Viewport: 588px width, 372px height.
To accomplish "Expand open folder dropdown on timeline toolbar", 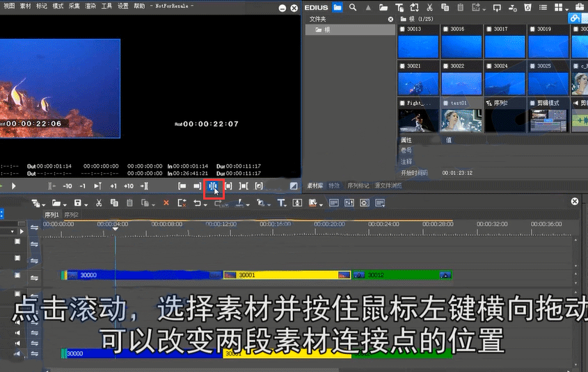I will (64, 203).
